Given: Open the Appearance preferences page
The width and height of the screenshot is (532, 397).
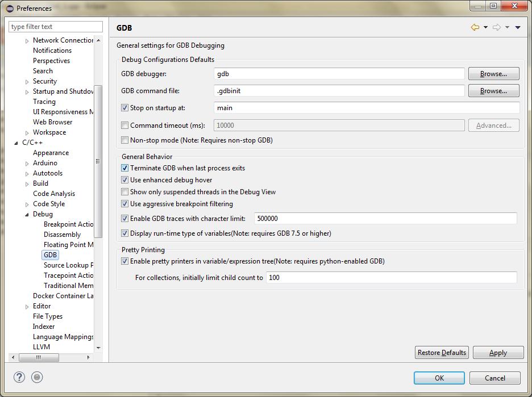Looking at the screenshot, I should click(51, 153).
